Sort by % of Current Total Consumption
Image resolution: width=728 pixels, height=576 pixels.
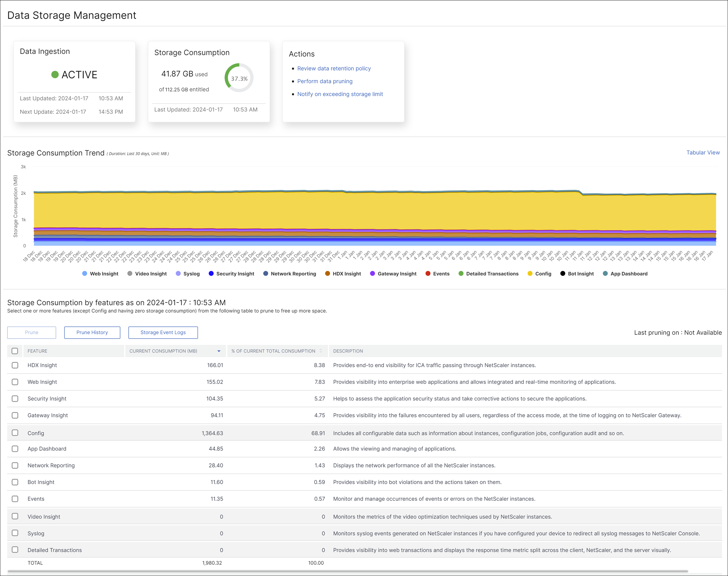point(321,351)
